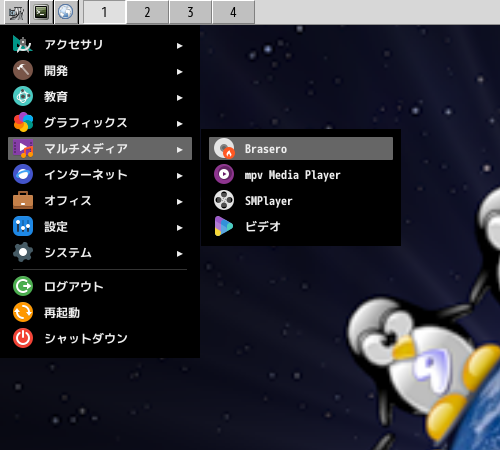Expand the インターネット submenu arrow
The height and width of the screenshot is (450, 500).
[x=180, y=176]
